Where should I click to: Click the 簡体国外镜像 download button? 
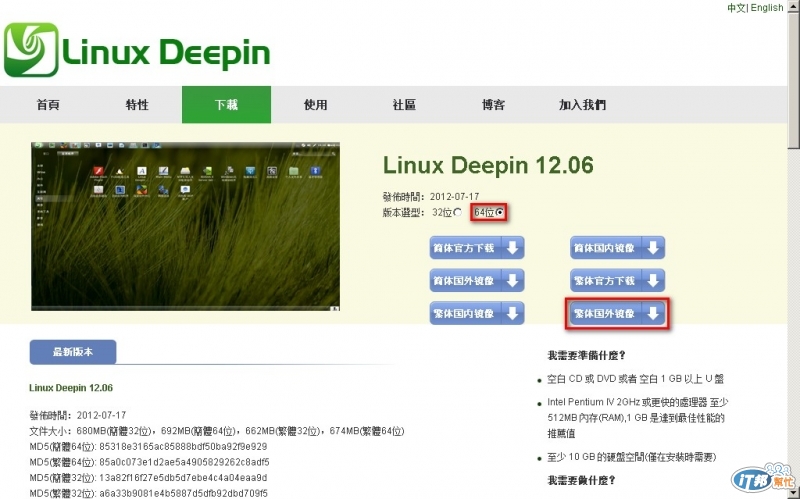coord(477,281)
